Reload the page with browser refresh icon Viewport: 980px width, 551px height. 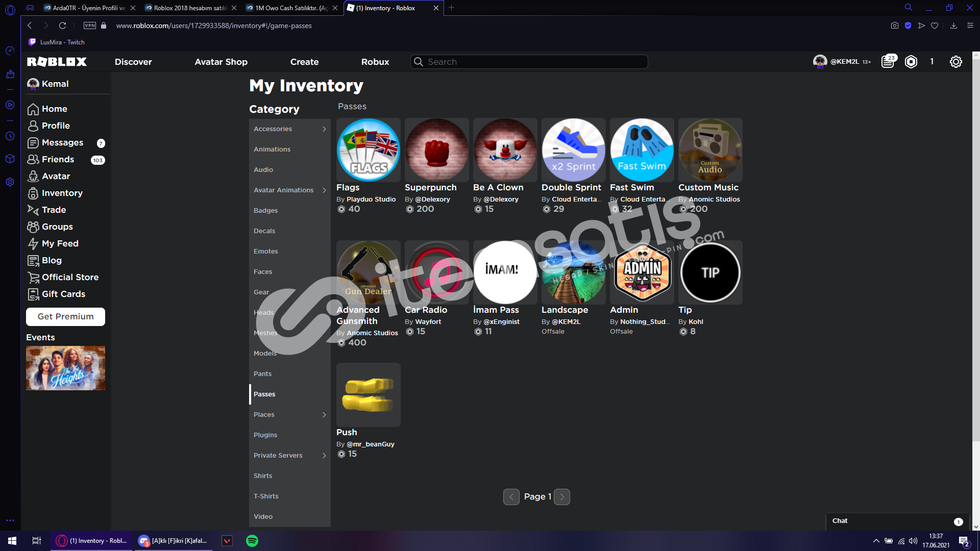point(62,26)
